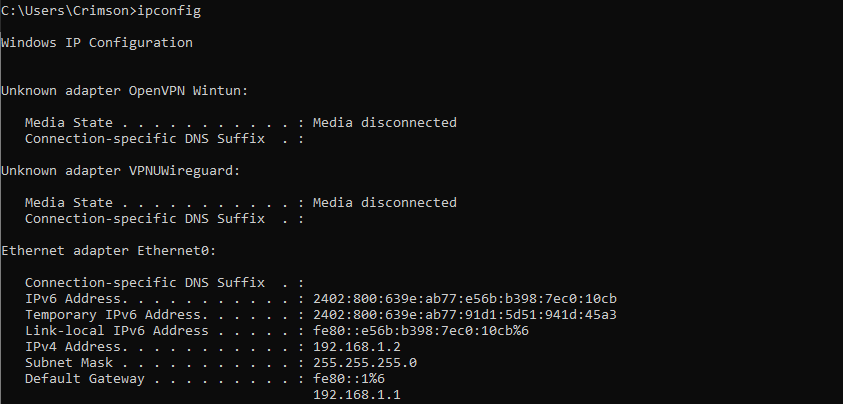Click the temporary IPv6 address ending 45a3
The width and height of the screenshot is (843, 404).
pos(464,315)
